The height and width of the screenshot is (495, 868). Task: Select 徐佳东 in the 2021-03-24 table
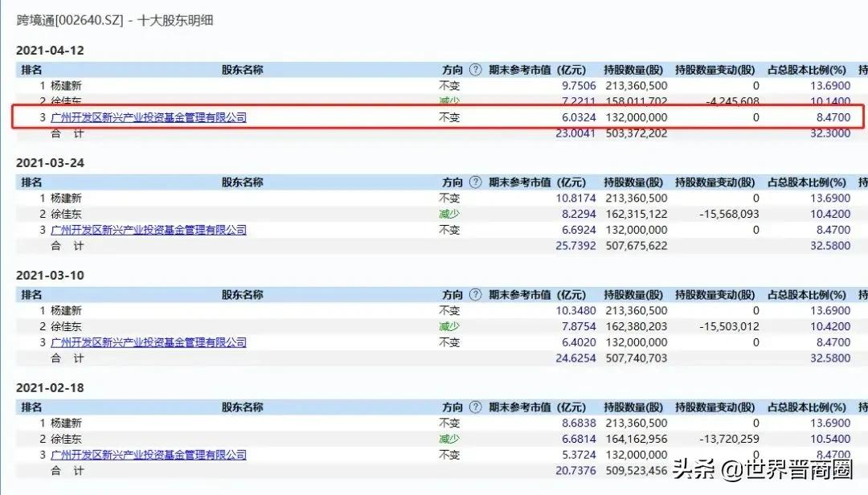tap(66, 215)
